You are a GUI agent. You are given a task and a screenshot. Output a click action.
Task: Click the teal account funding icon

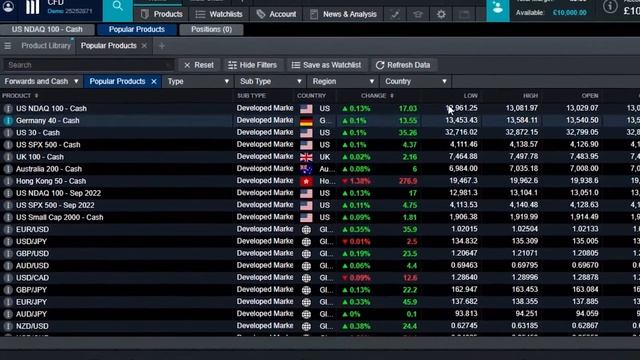coord(498,8)
